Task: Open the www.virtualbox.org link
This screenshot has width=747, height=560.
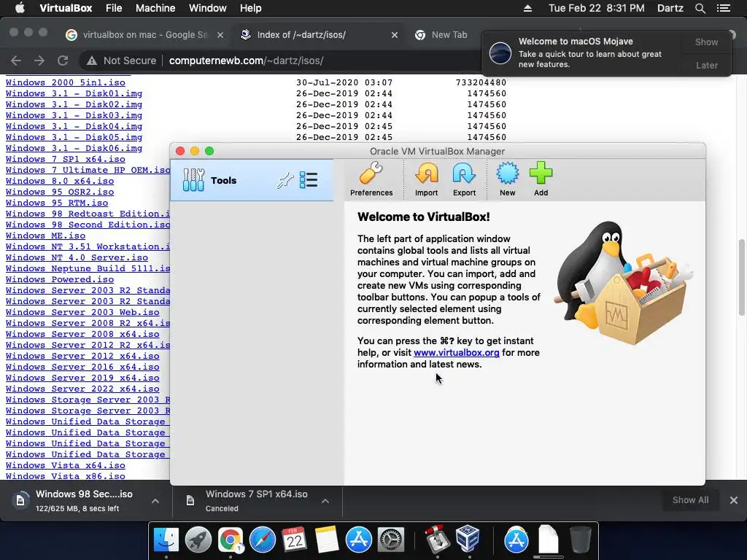Action: 457,352
